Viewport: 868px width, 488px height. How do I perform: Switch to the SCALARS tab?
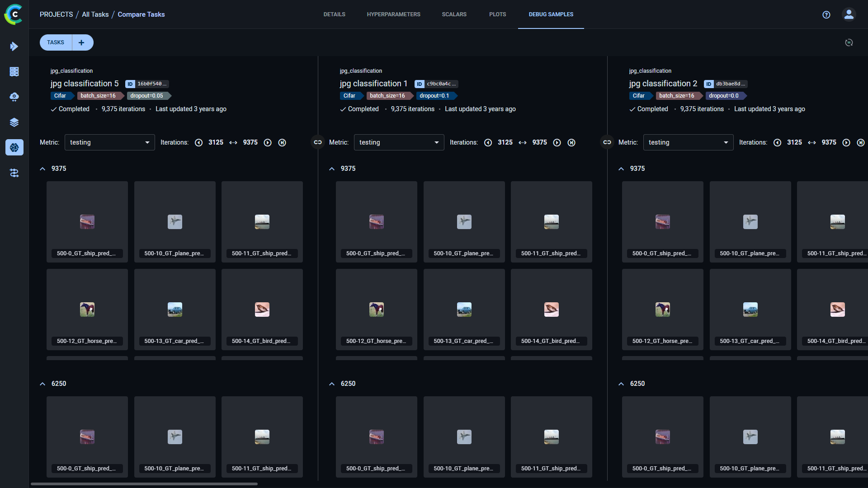pos(454,14)
